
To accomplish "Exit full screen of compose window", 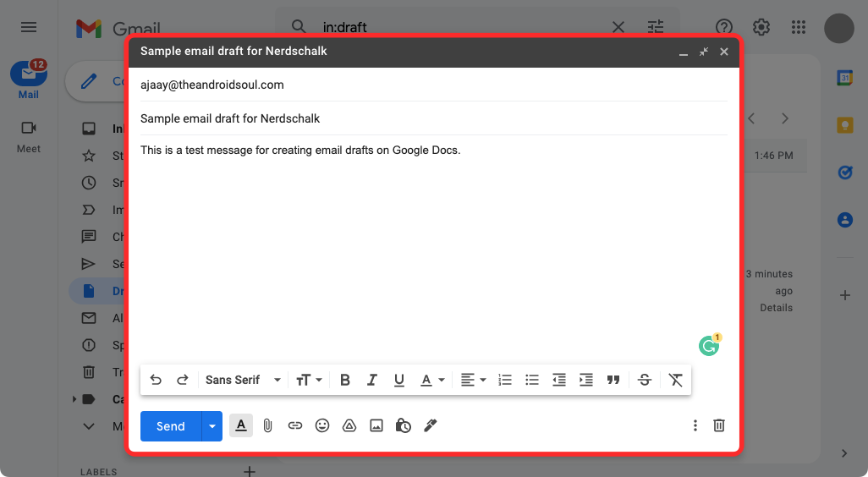I will pyautogui.click(x=704, y=52).
